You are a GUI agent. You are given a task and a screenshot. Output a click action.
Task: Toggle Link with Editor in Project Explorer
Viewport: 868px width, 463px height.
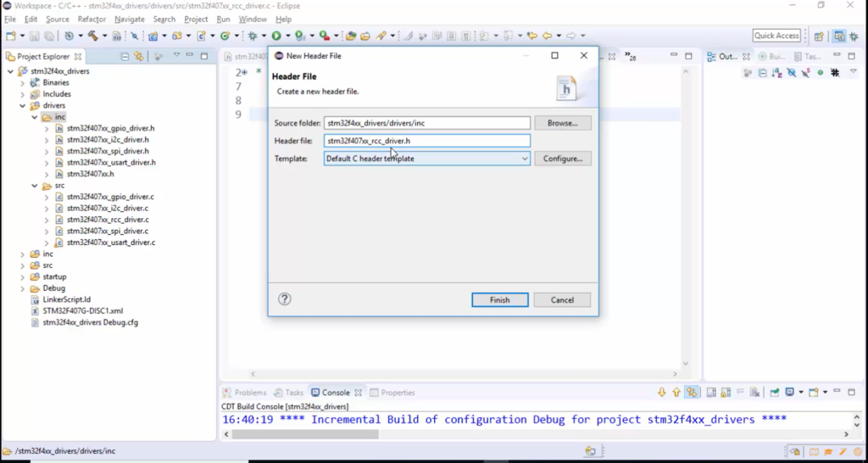(x=138, y=57)
